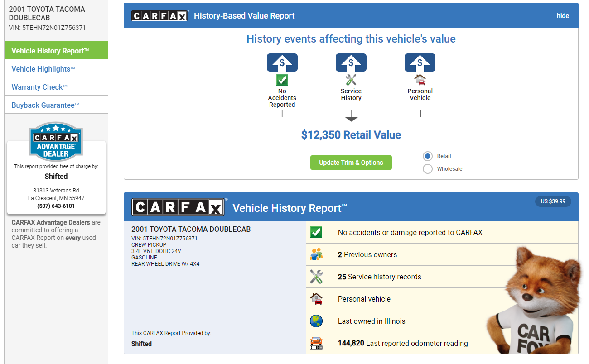The height and width of the screenshot is (364, 589).
Task: Click the green checkmark icon beside No accidents row
Action: pos(316,232)
